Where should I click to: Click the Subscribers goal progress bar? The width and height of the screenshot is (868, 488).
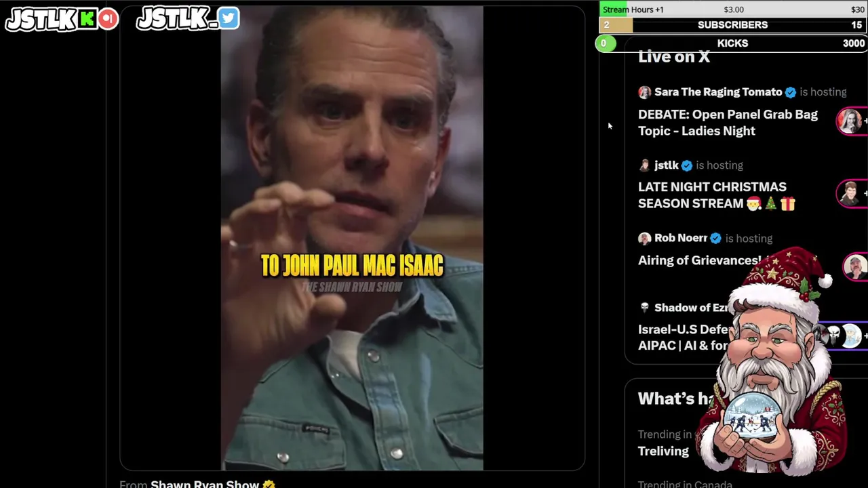(x=732, y=25)
